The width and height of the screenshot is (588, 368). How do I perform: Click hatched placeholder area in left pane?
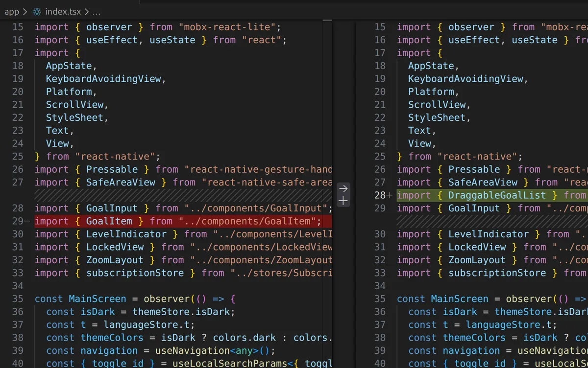pyautogui.click(x=181, y=195)
